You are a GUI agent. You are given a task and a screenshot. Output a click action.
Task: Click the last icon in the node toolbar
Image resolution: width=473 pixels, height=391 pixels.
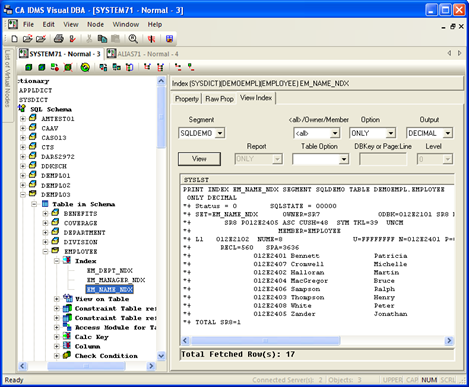pos(191,68)
